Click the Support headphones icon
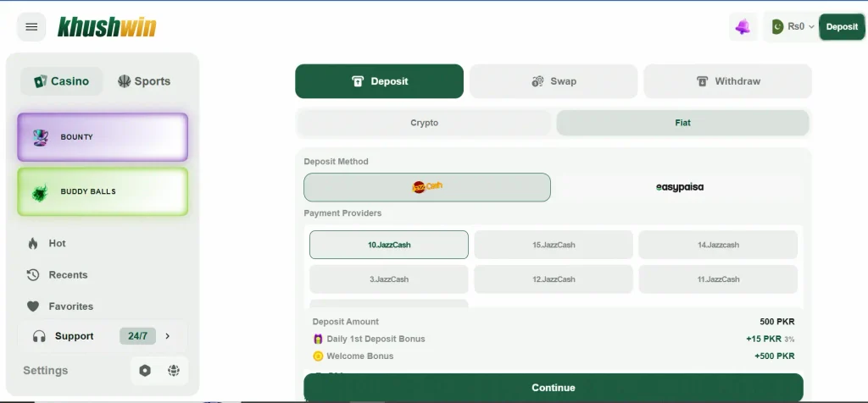The image size is (868, 403). click(x=39, y=336)
